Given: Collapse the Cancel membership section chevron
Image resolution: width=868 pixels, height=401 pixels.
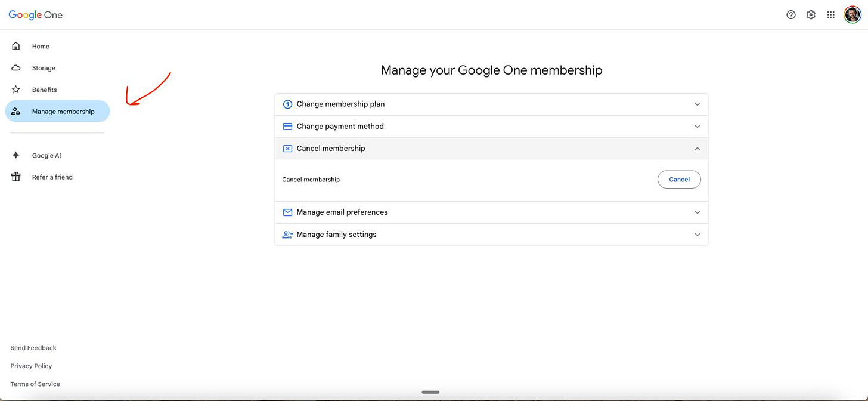Looking at the screenshot, I should coord(697,149).
